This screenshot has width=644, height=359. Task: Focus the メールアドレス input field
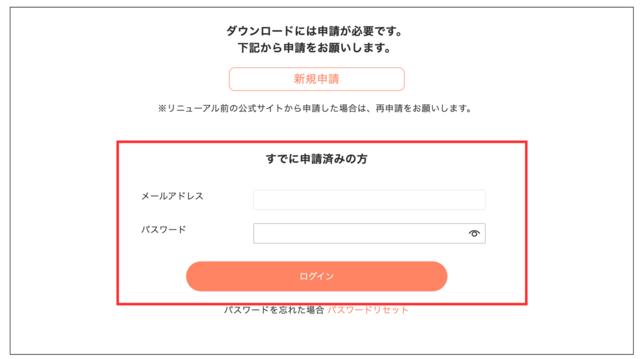369,200
